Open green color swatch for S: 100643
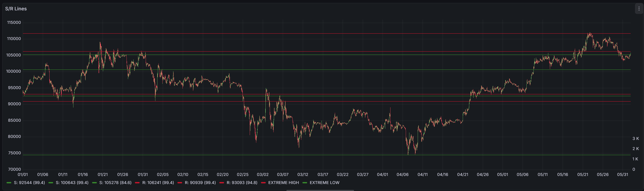The width and height of the screenshot is (644, 191). click(x=51, y=183)
